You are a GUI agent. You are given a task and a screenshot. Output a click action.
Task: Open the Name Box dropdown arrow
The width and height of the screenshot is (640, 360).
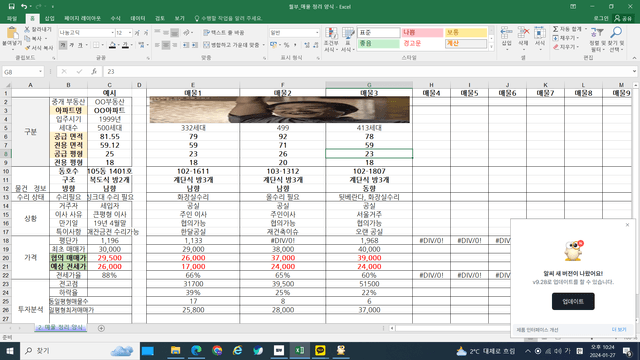click(40, 72)
